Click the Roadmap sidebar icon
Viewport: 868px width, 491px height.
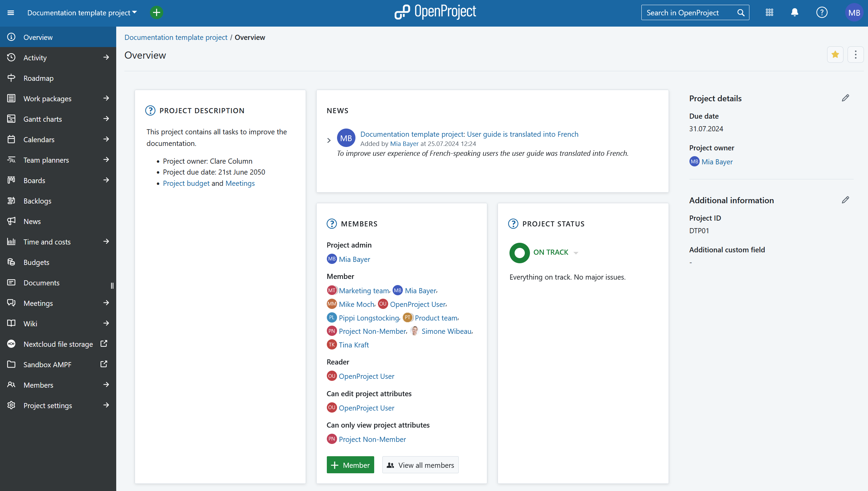click(11, 77)
